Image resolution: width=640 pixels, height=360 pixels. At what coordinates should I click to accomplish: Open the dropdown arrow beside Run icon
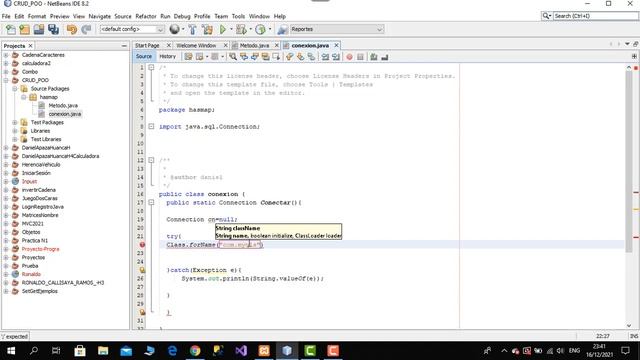click(231, 29)
